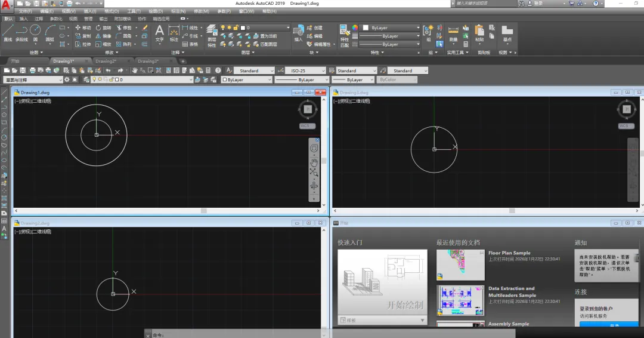Click the Paste (粘贴) clipboard icon
The width and height of the screenshot is (644, 338).
[x=479, y=32]
